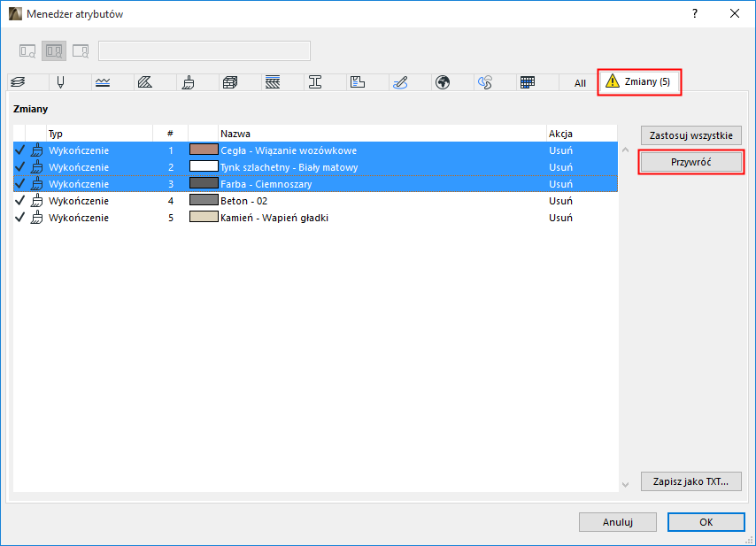Click surface icon in Cegła row
The image size is (756, 546).
(36, 150)
